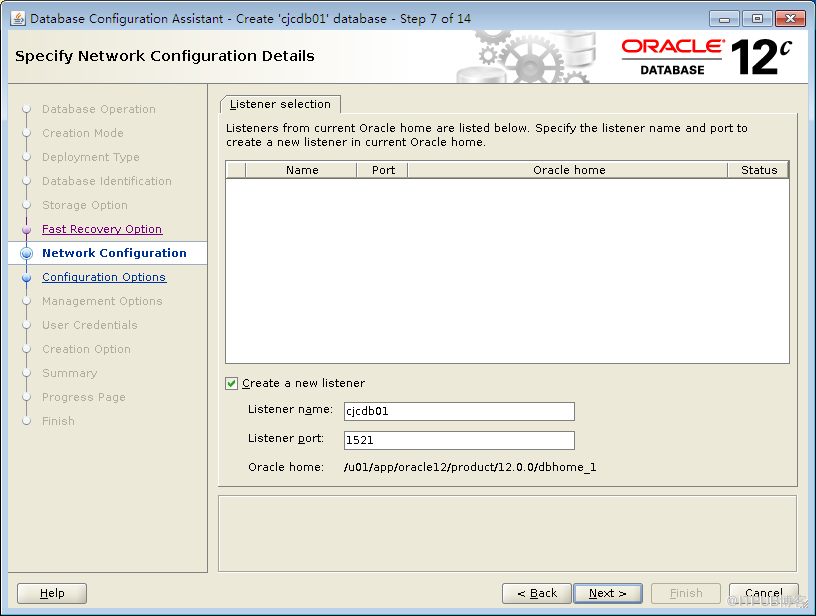This screenshot has height=616, width=816.
Task: Jump to Configuration Options step
Action: 104,277
